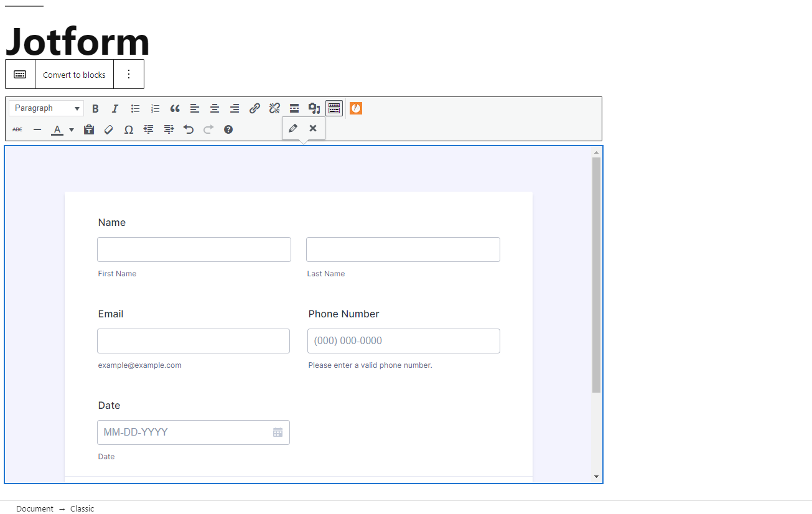Image resolution: width=812 pixels, height=514 pixels.
Task: Click the orange Jotform toolbar icon
Action: coord(356,108)
